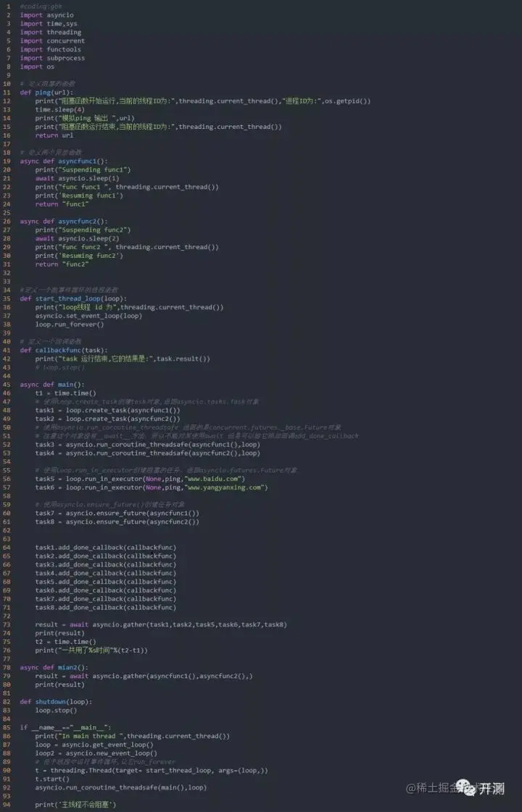Click the async def asyncfunc2 definition line
Viewport: 522px width, 812px height.
tap(64, 221)
